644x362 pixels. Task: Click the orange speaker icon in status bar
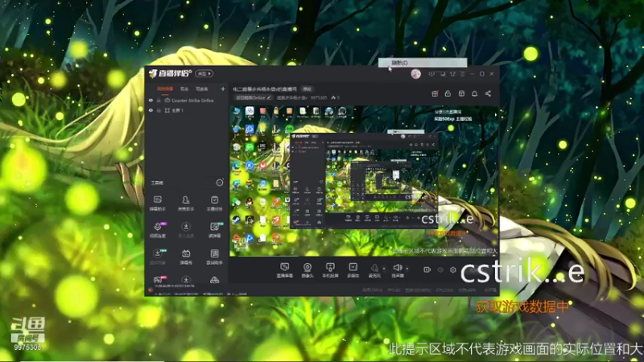pyautogui.click(x=151, y=290)
